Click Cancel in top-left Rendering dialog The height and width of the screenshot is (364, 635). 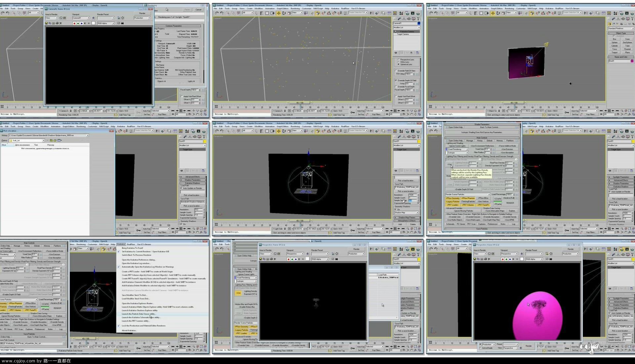click(x=198, y=10)
